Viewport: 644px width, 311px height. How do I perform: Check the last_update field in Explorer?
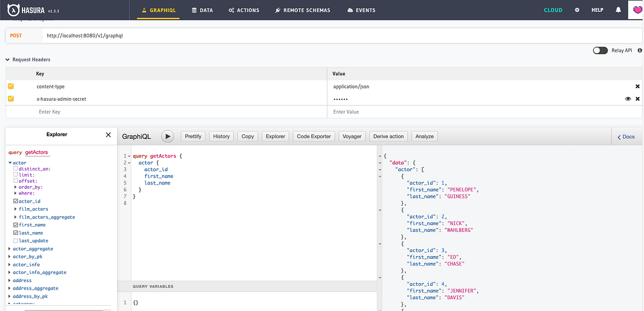coord(17,240)
